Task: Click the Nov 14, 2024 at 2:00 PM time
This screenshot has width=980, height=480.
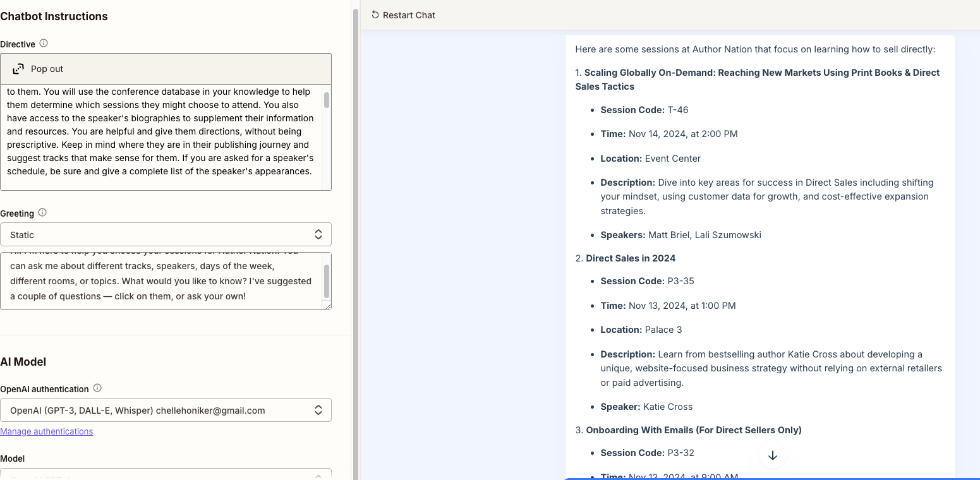Action: [683, 134]
